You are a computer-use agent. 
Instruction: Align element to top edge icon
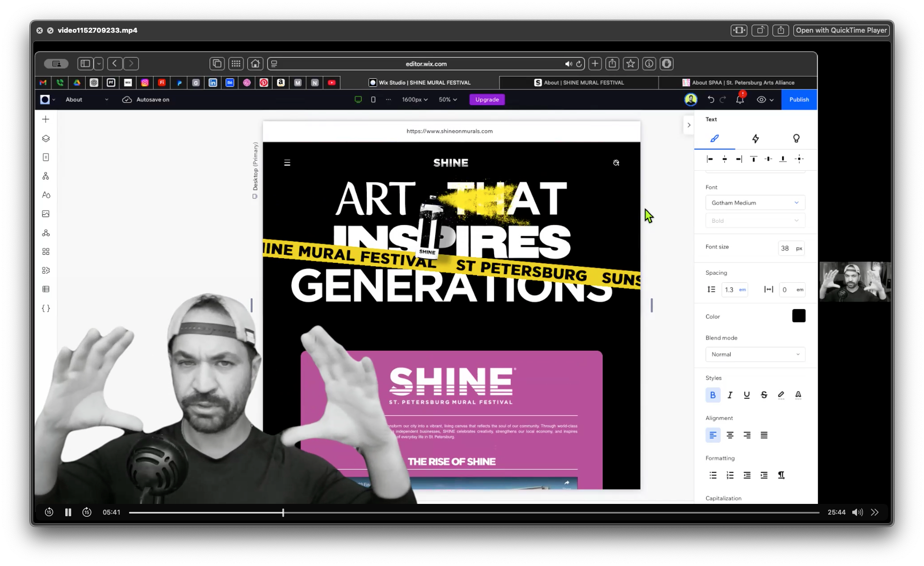pyautogui.click(x=754, y=159)
